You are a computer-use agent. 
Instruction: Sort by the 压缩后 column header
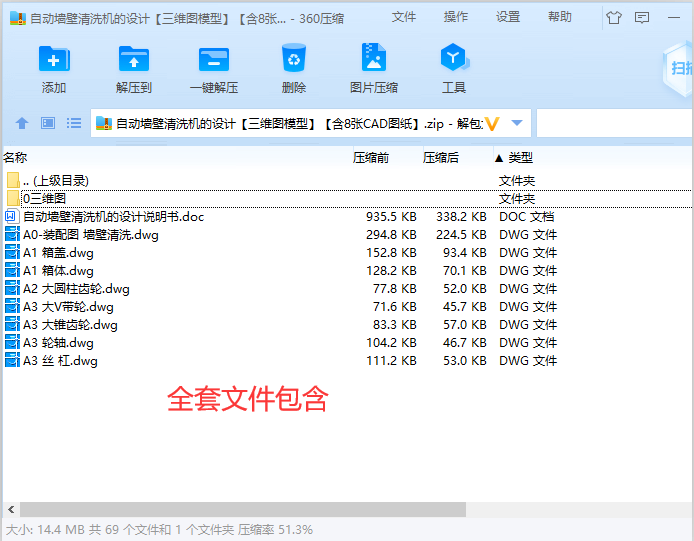441,158
